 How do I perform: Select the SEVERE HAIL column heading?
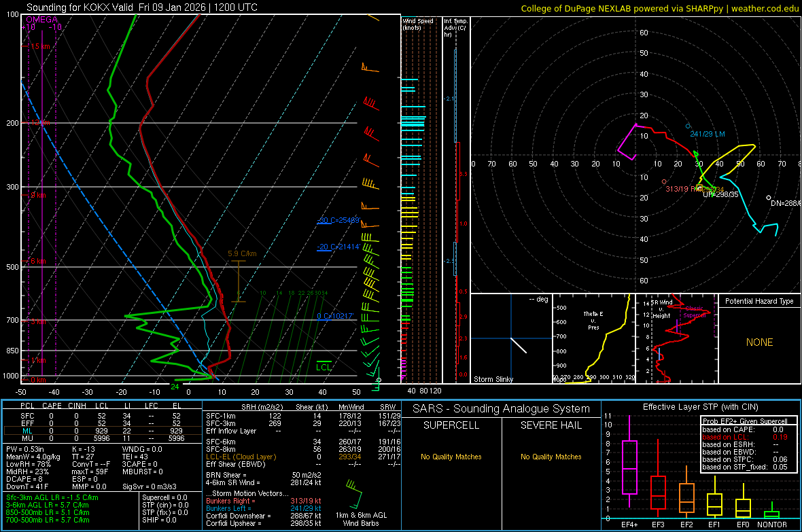click(x=551, y=425)
